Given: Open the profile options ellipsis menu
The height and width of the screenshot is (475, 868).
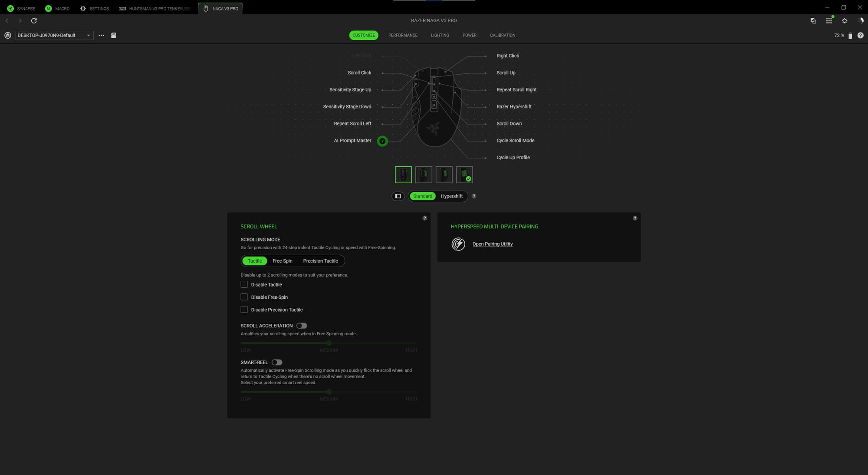Looking at the screenshot, I should coord(101,36).
